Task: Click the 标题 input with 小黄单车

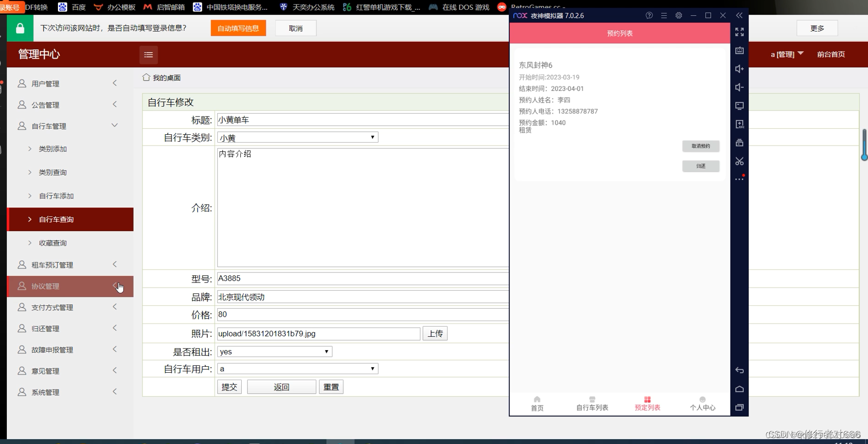Action: 363,119
